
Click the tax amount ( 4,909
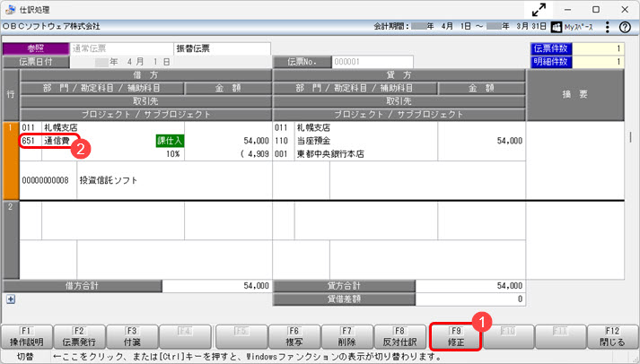coord(255,154)
